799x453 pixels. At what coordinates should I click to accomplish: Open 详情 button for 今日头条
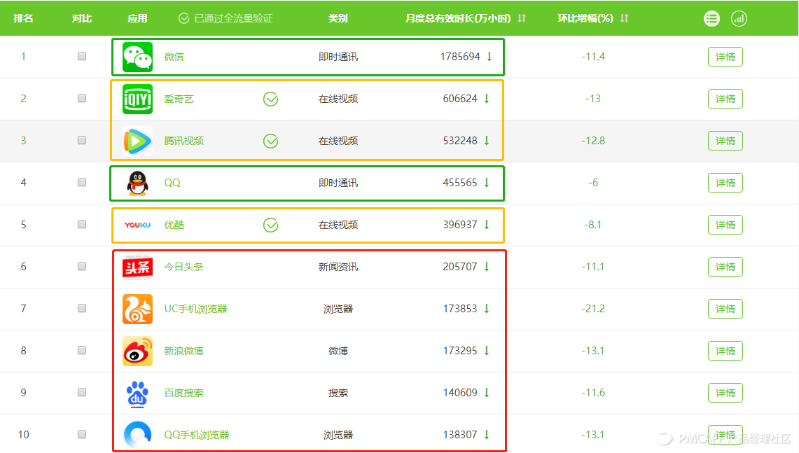coord(725,267)
